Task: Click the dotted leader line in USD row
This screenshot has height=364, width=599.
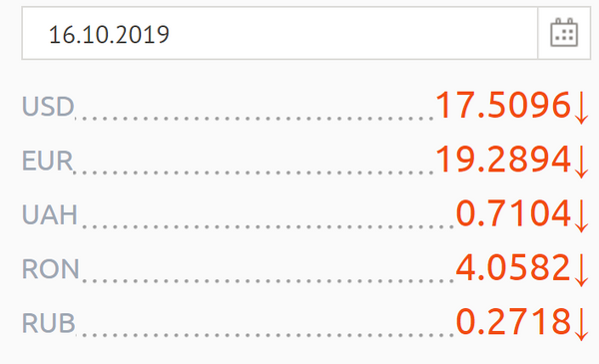Action: click(x=255, y=119)
